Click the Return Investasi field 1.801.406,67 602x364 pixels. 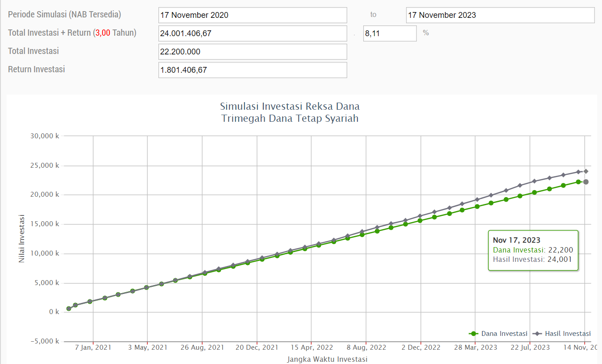click(253, 70)
